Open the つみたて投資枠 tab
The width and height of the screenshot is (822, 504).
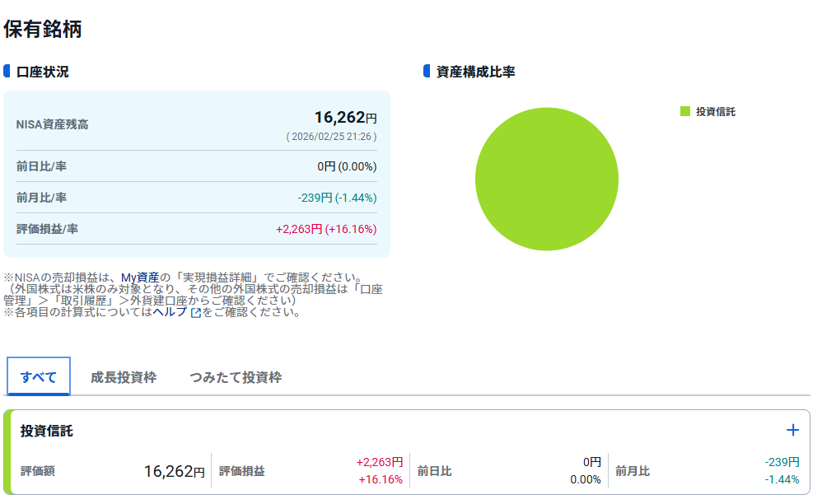pos(236,377)
